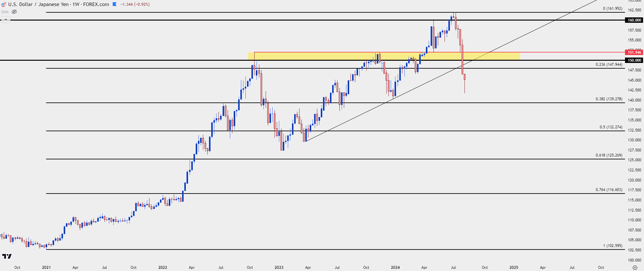The image size is (644, 271).
Task: Click the 110.000 price scale value
Action: pyautogui.click(x=635, y=220)
